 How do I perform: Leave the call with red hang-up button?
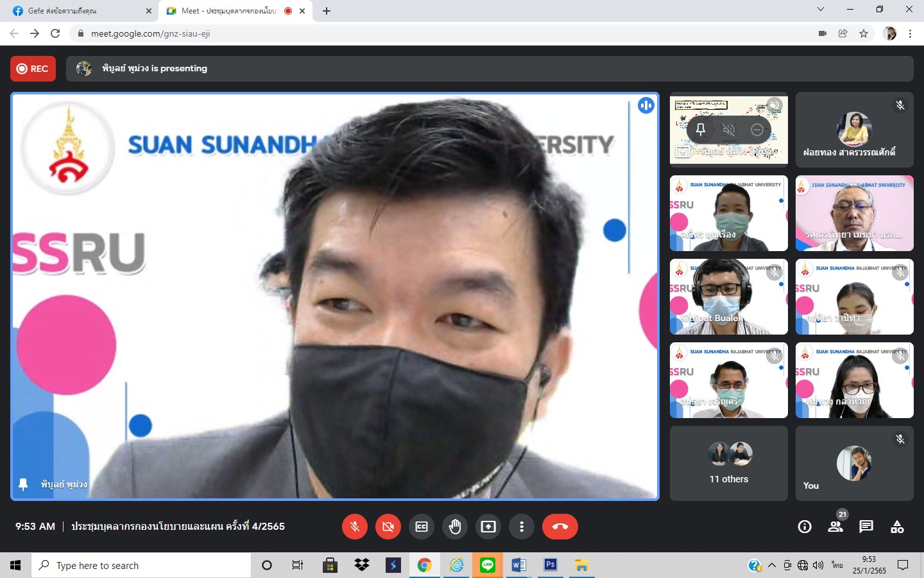click(560, 527)
